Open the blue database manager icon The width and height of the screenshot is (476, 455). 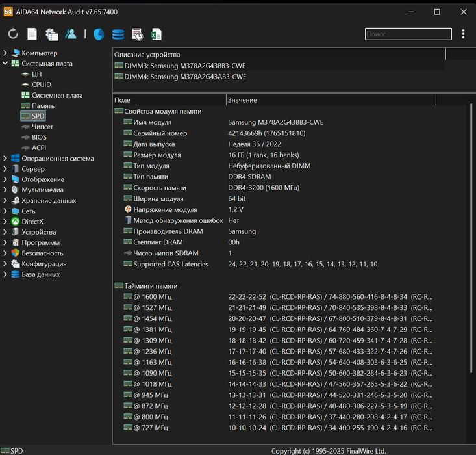(x=118, y=34)
